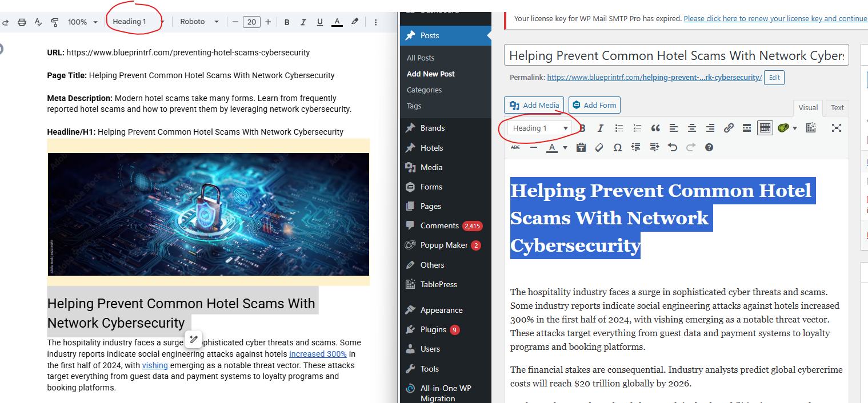Open the Roboto font dropdown
This screenshot has height=403, width=868.
(199, 22)
